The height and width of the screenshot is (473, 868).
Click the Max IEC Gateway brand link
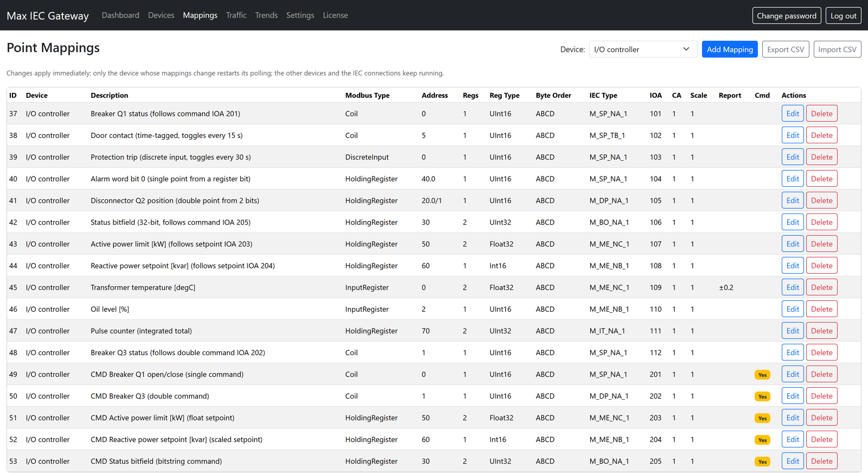tap(48, 16)
